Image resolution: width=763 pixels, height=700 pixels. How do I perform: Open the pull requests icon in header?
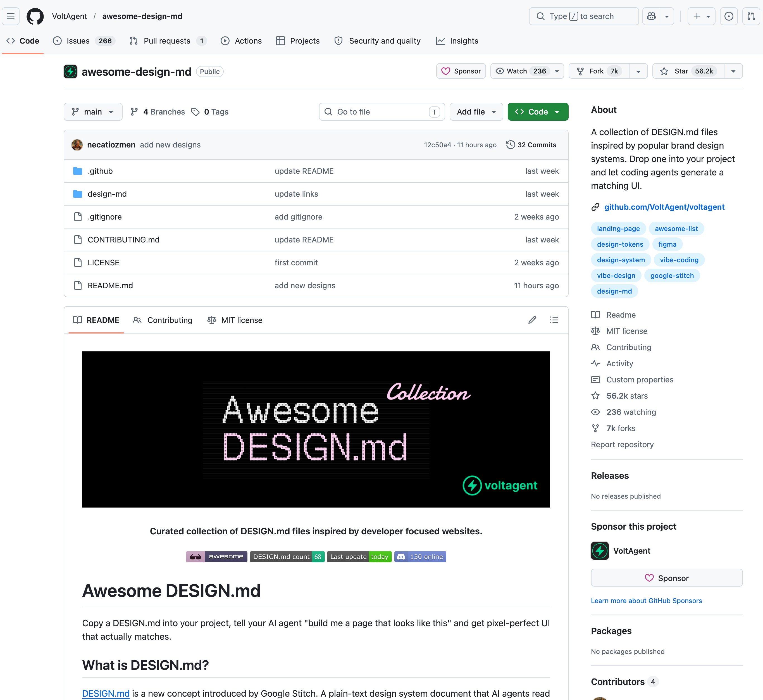tap(751, 16)
